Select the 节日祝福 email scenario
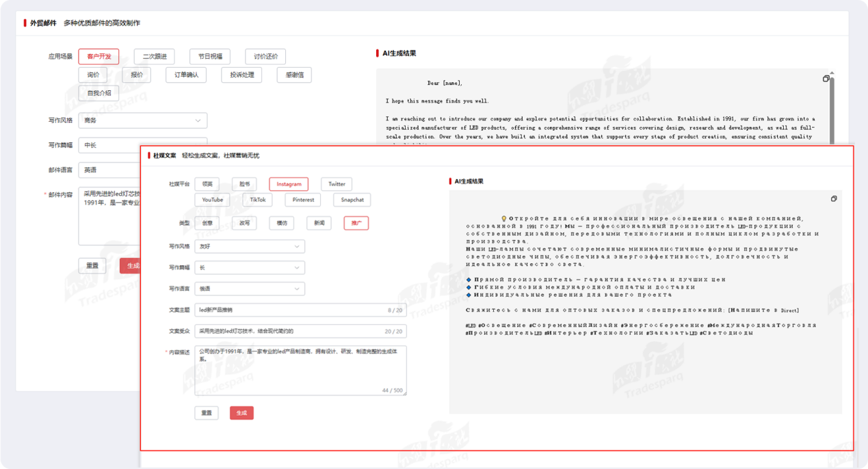Viewport: 868px width, 469px height. pos(210,57)
